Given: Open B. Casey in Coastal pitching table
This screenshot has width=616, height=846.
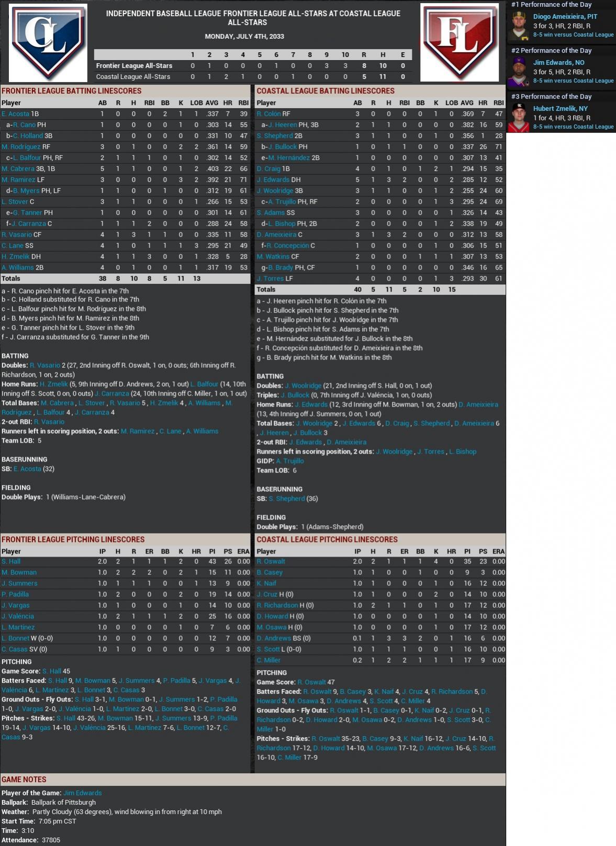Looking at the screenshot, I should 270,572.
